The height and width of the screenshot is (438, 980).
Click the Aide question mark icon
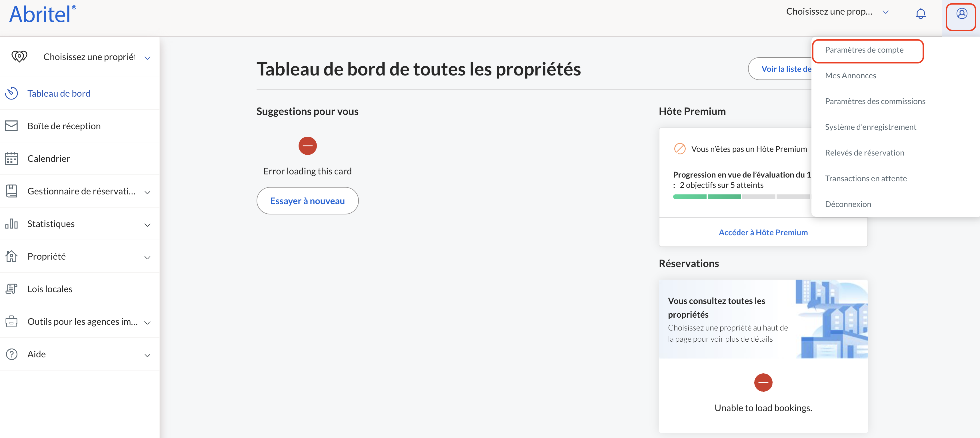(x=11, y=354)
